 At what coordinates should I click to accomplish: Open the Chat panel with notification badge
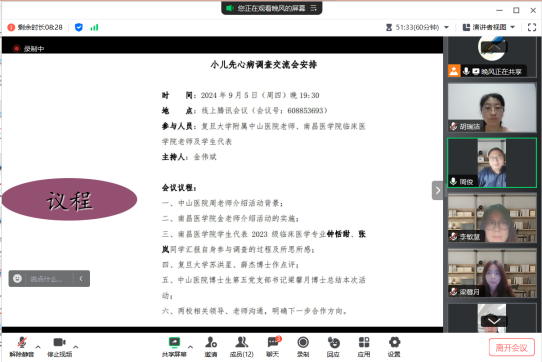pyautogui.click(x=273, y=347)
